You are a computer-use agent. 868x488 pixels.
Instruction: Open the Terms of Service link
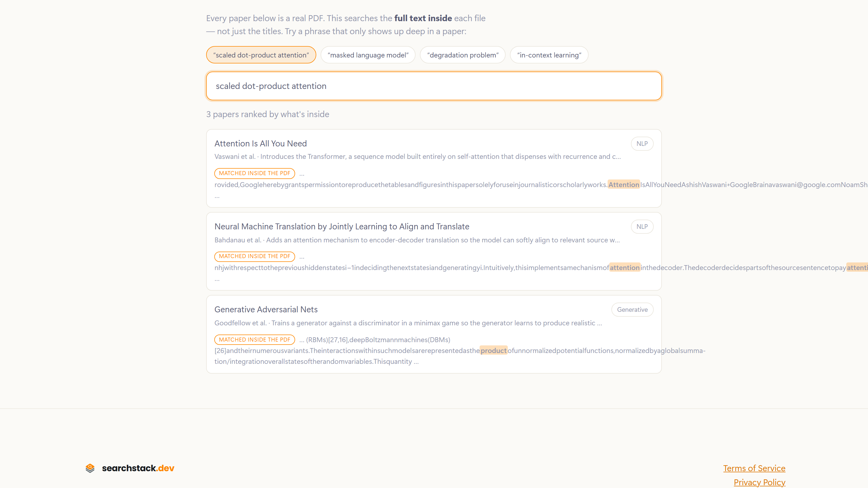pos(754,468)
